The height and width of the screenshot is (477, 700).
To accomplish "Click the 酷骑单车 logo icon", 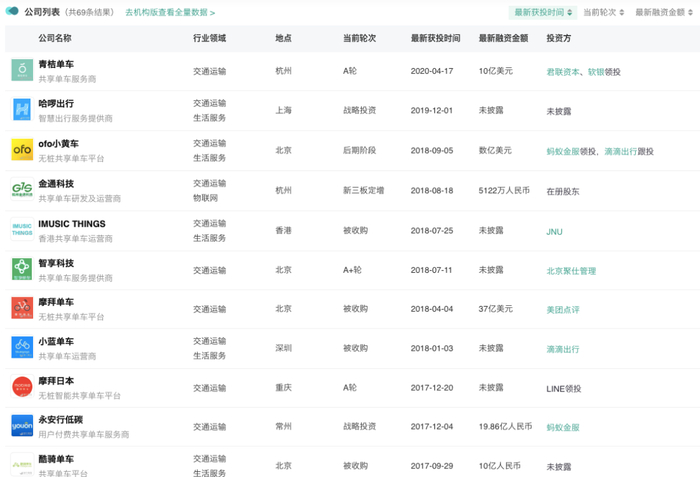I will [22, 465].
